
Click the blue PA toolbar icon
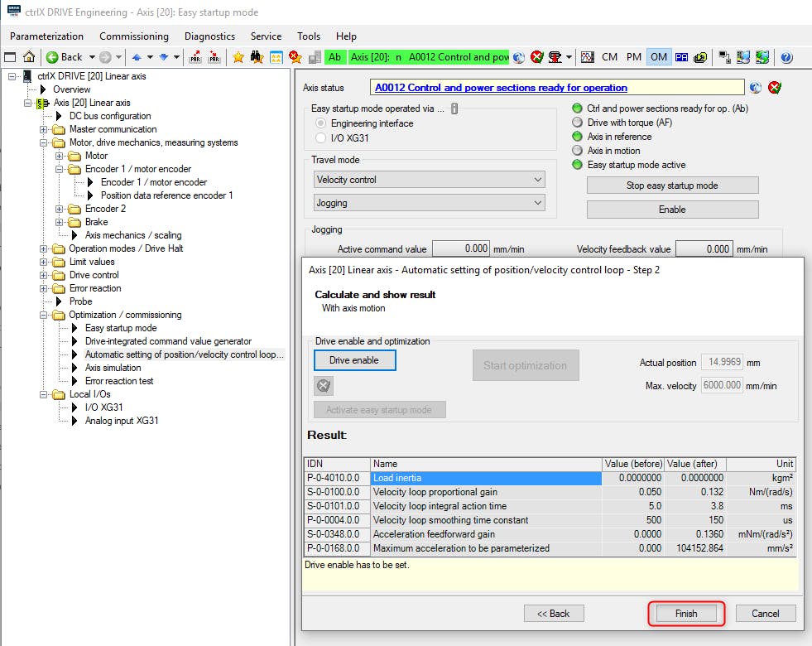pos(681,57)
